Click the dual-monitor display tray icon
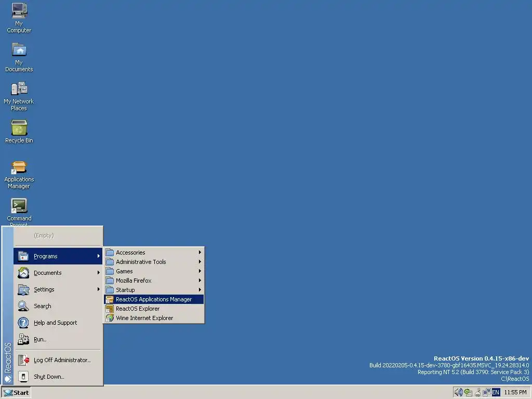532x399 pixels. click(x=486, y=392)
